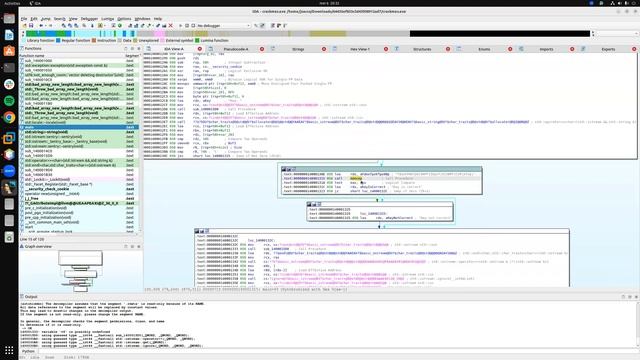Close the Enums tab with its red button
This screenshot has height=360, width=640.
pyautogui.click(x=510, y=49)
